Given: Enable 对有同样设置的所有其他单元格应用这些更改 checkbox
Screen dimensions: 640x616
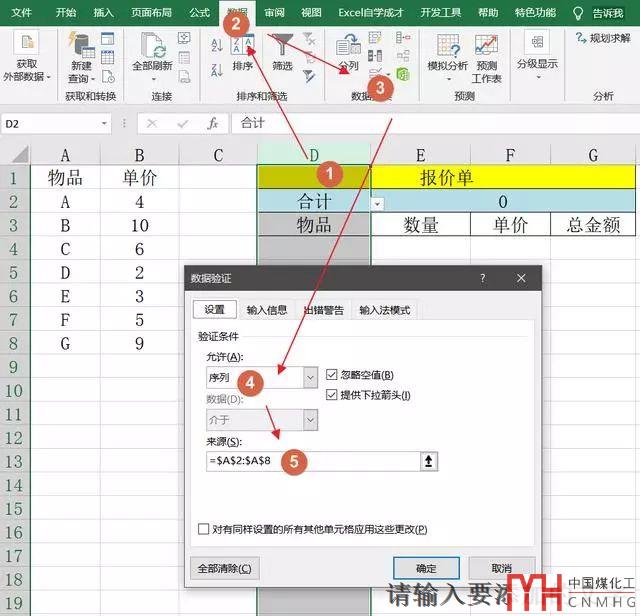Looking at the screenshot, I should point(203,529).
